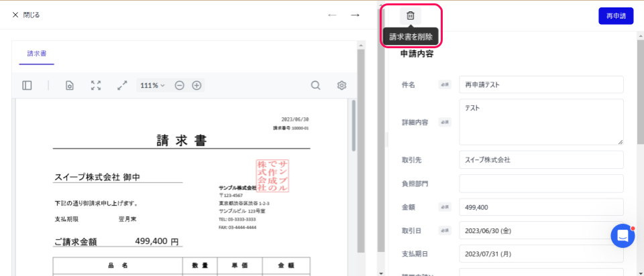This screenshot has width=644, height=276.
Task: Click the 単価 table header cell
Action: pos(240,265)
